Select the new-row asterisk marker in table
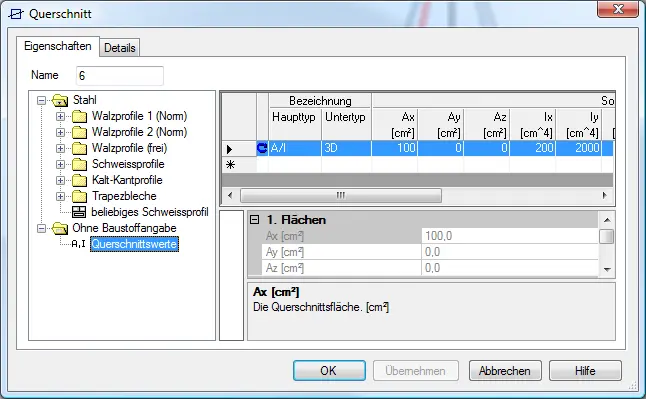This screenshot has width=646, height=399. tap(230, 165)
